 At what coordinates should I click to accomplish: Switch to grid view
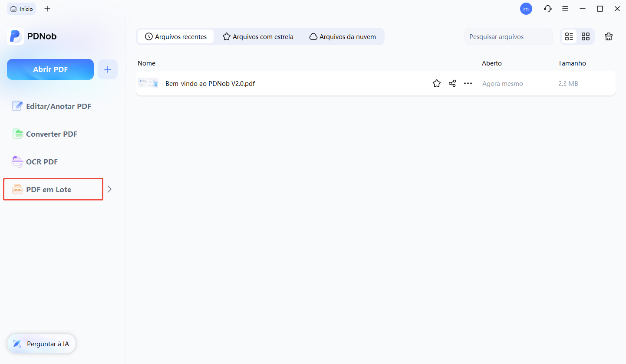(585, 36)
